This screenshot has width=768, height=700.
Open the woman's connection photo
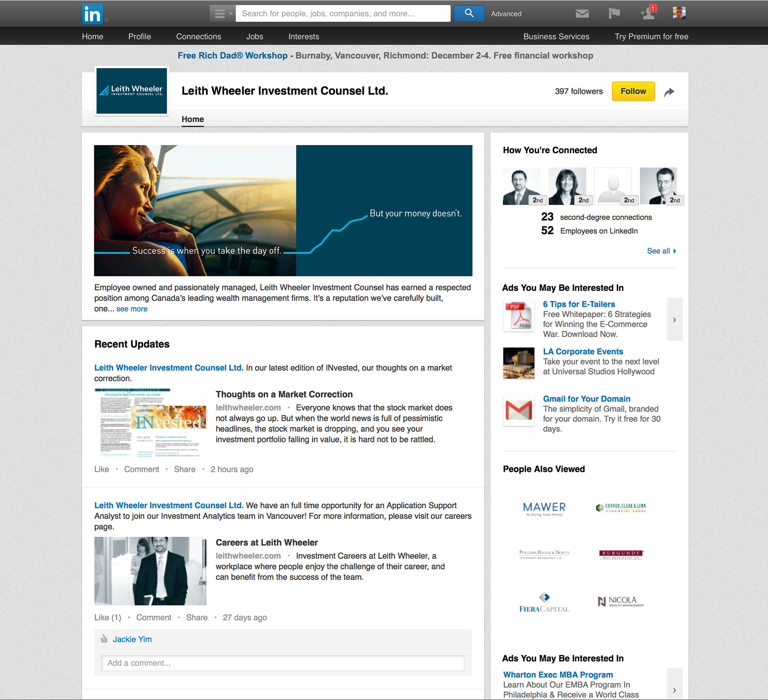click(x=567, y=186)
